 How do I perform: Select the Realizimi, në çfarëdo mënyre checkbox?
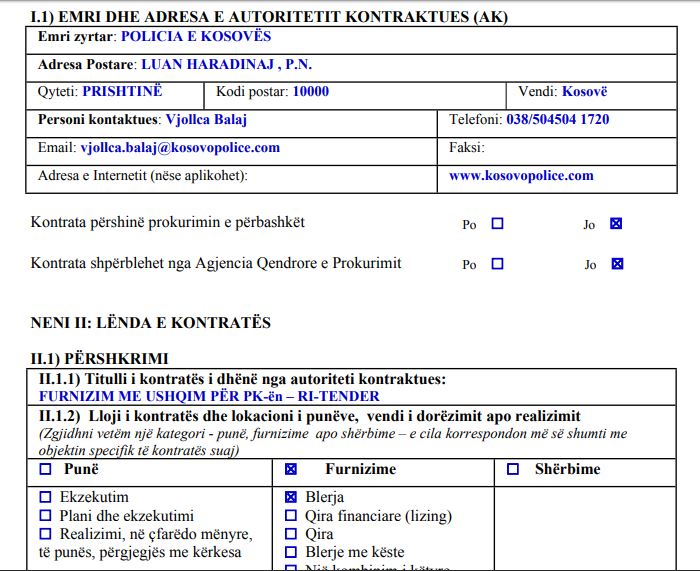(45, 534)
